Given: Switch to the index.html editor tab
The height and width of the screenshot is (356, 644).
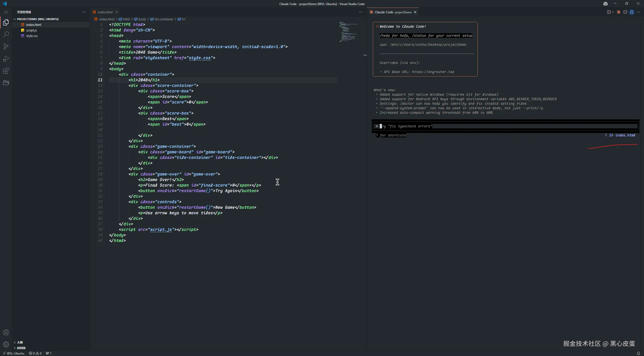Looking at the screenshot, I should (105, 12).
